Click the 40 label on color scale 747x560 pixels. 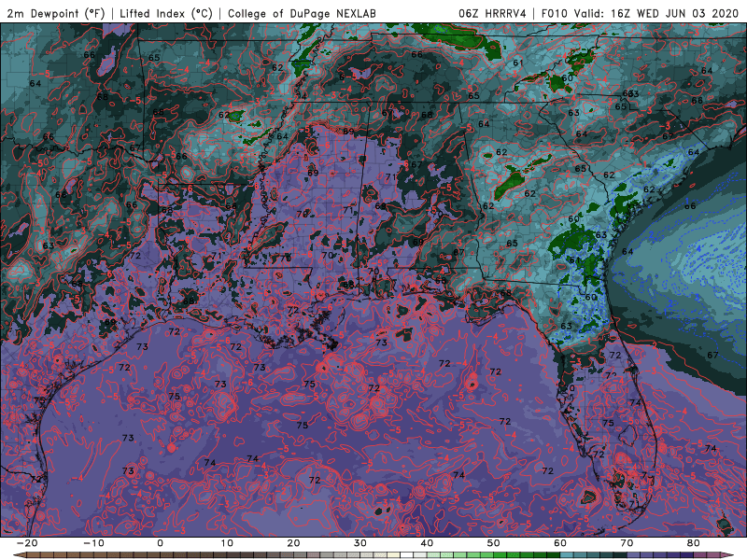coord(427,543)
